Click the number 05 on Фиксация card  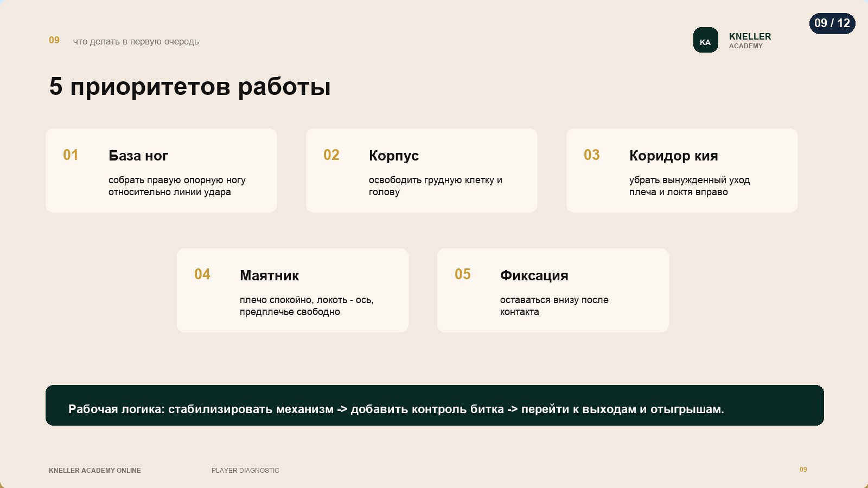[x=463, y=274]
